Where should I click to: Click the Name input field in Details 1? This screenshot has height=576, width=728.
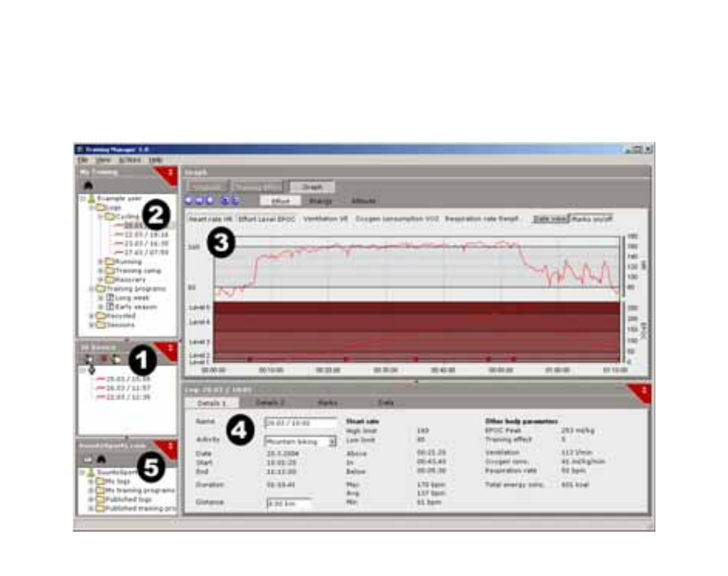pos(301,423)
